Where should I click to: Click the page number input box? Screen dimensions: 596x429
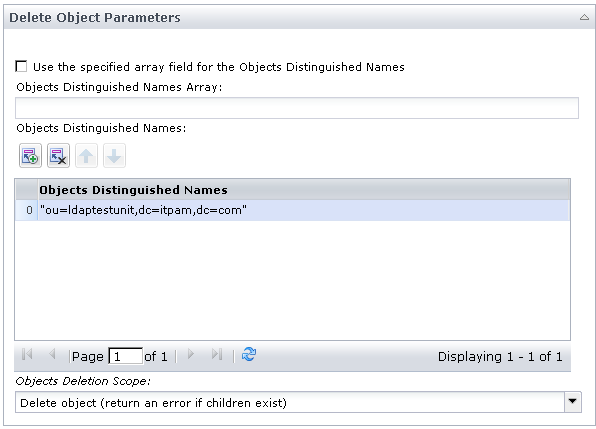[x=126, y=356]
